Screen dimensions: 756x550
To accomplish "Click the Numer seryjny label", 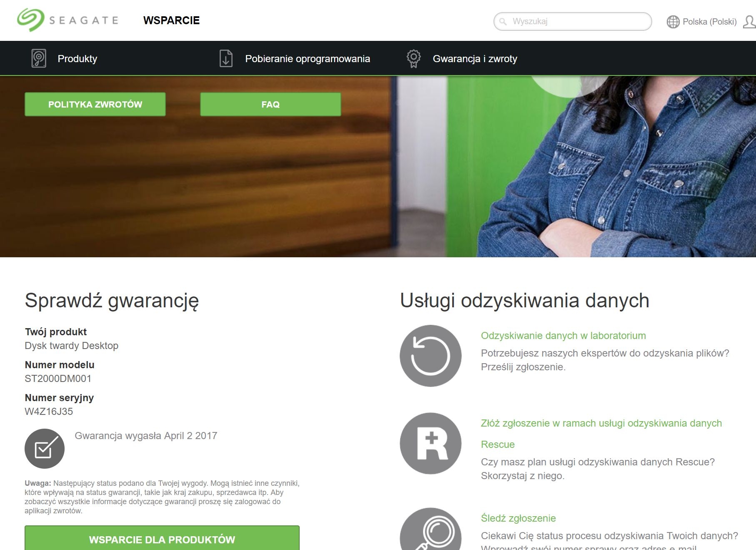I will (59, 398).
